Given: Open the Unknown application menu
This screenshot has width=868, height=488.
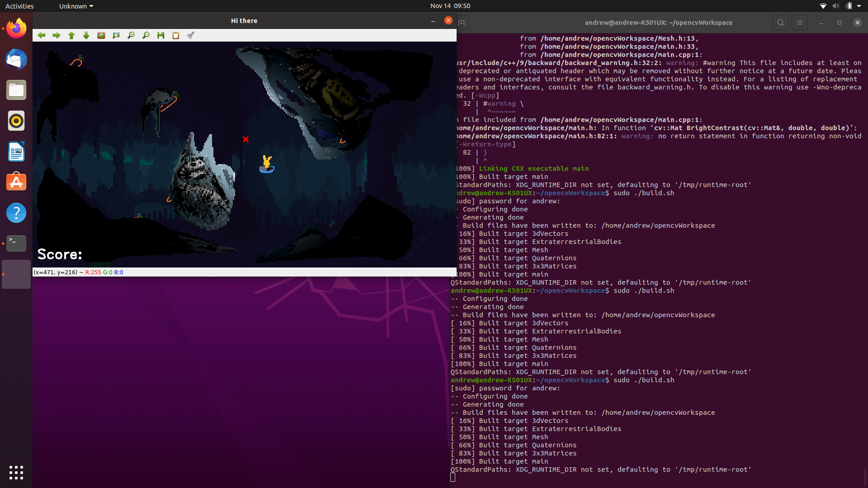Looking at the screenshot, I should point(76,6).
